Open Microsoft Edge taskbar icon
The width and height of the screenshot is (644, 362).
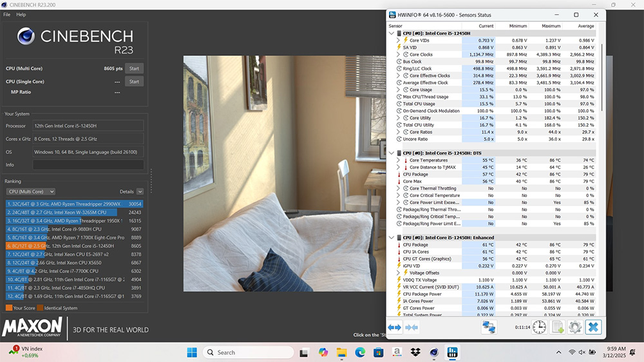click(360, 352)
